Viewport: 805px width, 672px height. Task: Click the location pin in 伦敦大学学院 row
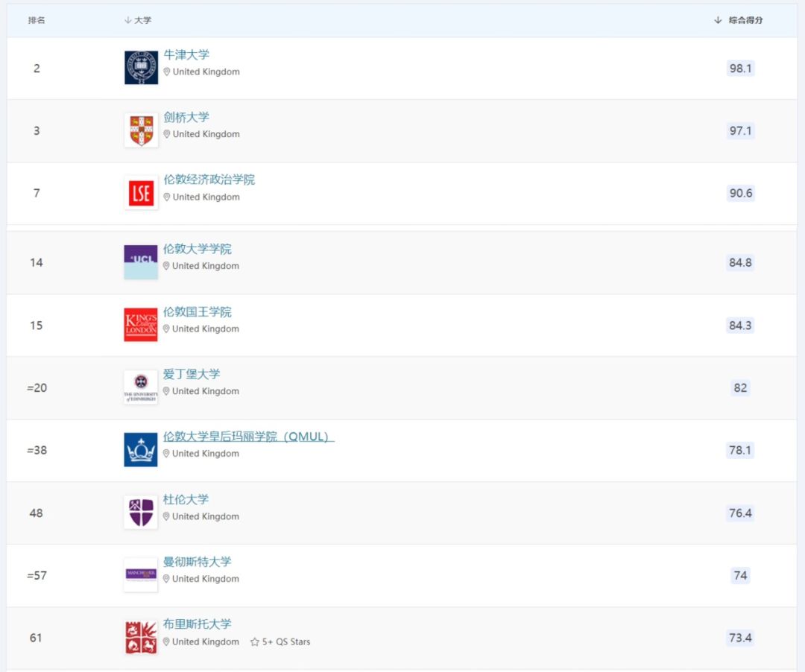coord(166,266)
